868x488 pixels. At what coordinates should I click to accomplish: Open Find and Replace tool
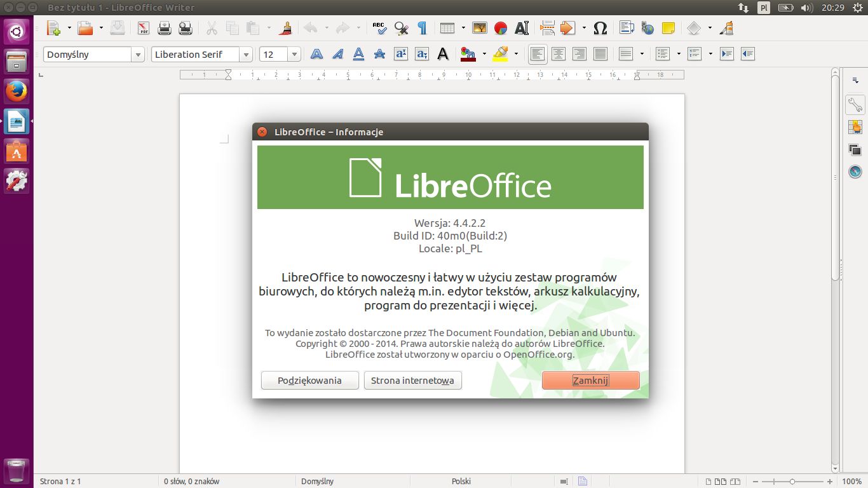(x=401, y=28)
